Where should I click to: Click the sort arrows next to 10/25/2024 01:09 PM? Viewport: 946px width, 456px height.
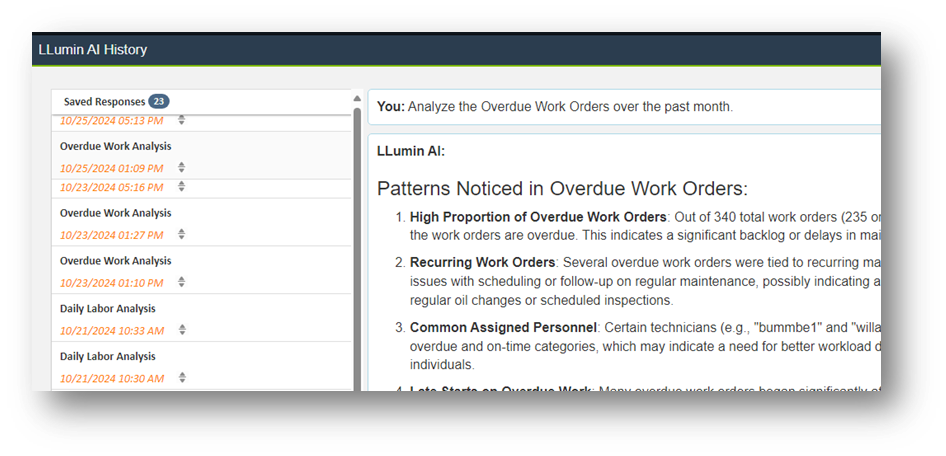click(181, 168)
